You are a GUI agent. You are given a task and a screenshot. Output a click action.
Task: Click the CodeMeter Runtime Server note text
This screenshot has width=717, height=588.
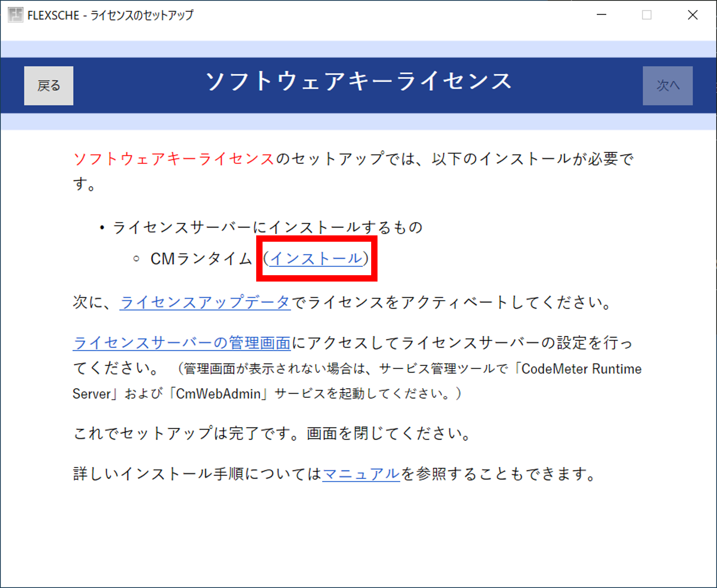point(581,369)
